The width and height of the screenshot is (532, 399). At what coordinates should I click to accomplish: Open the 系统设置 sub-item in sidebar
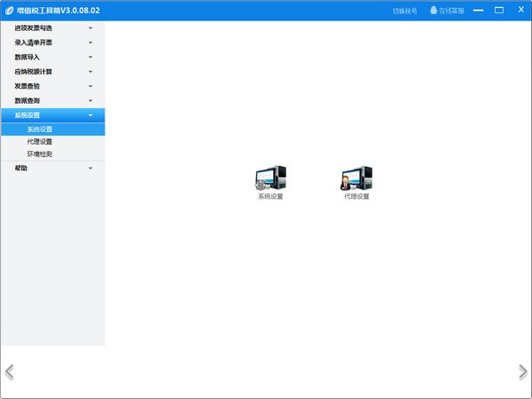tap(53, 129)
